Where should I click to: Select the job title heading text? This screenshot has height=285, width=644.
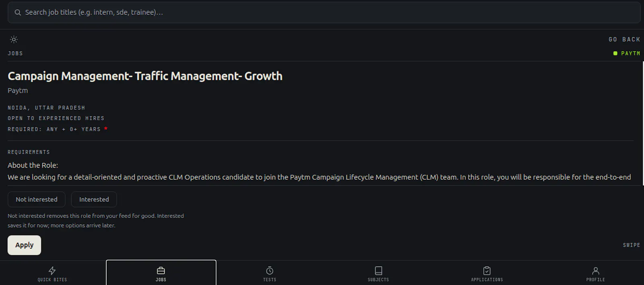click(x=145, y=76)
